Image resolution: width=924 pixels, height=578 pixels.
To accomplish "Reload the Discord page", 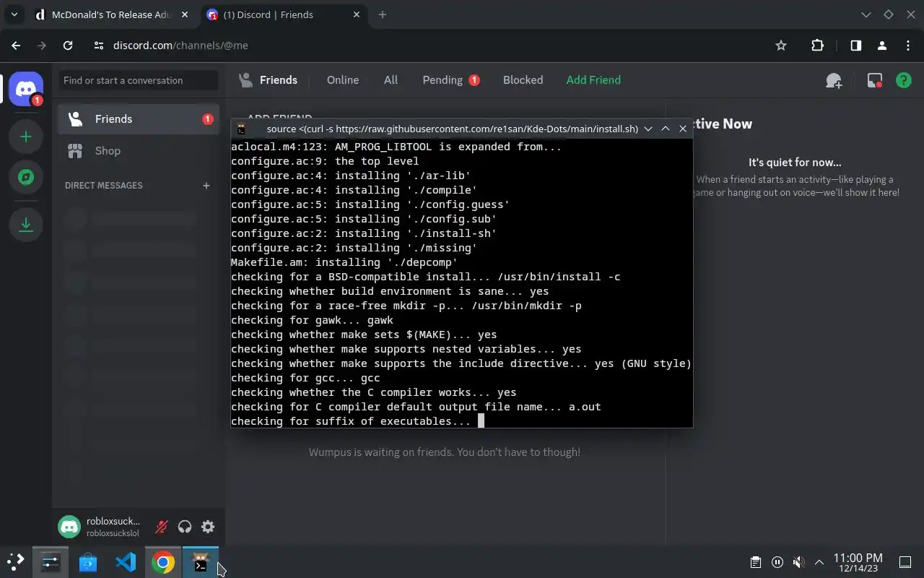I will pyautogui.click(x=68, y=46).
